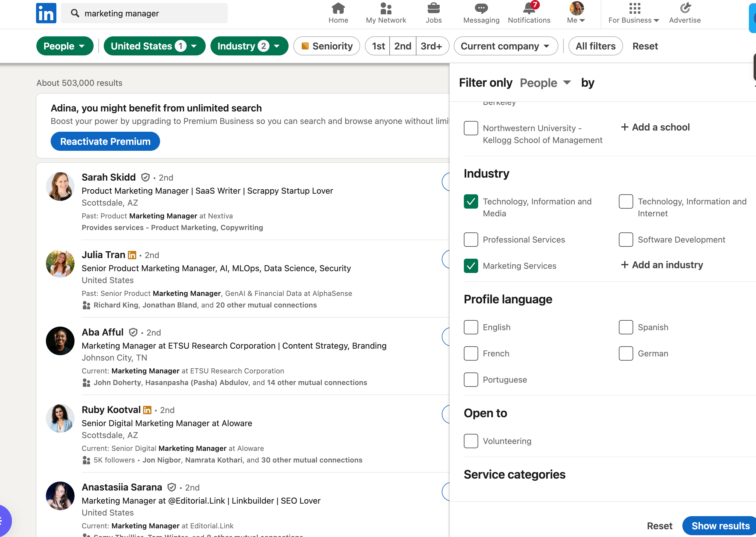This screenshot has height=537, width=756.
Task: Open the Home icon
Action: pos(338,9)
